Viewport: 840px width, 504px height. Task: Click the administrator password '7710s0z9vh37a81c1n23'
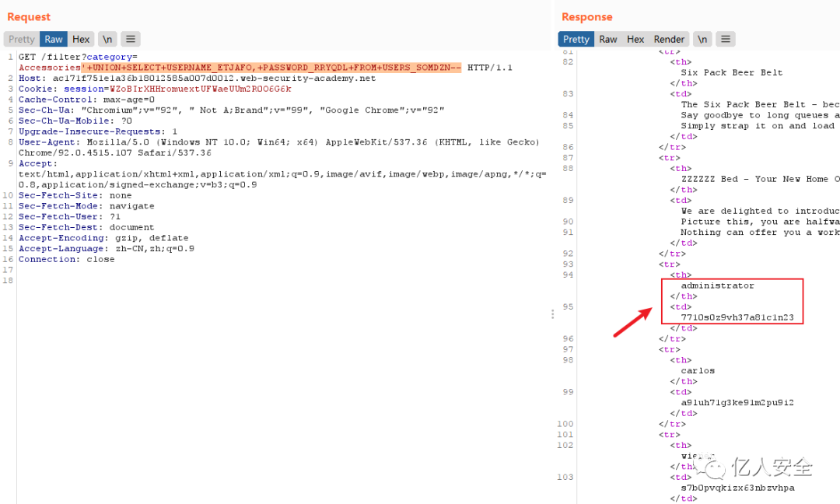click(x=737, y=317)
